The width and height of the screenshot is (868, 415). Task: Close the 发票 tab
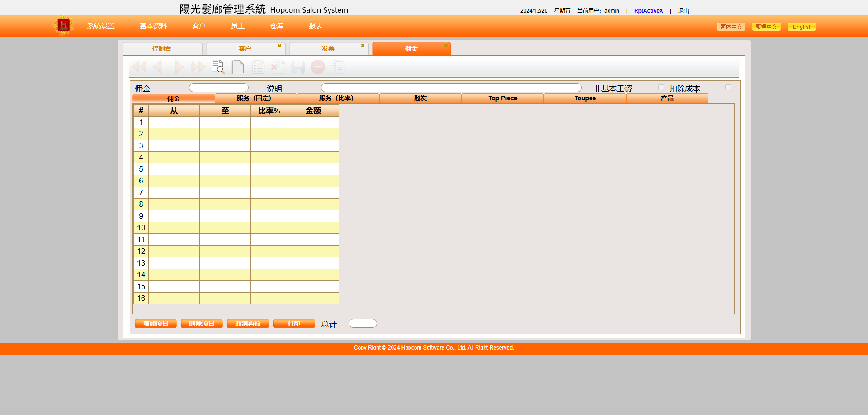tap(363, 46)
